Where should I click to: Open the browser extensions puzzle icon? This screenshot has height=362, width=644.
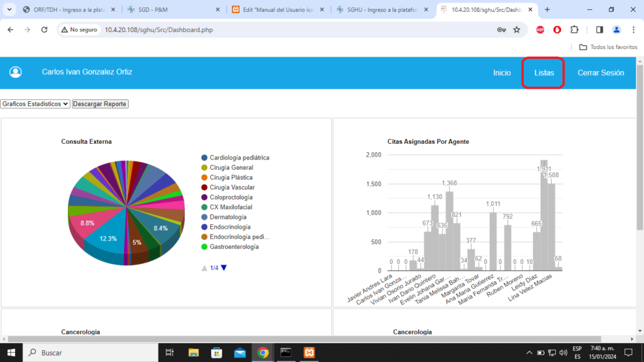click(x=574, y=30)
